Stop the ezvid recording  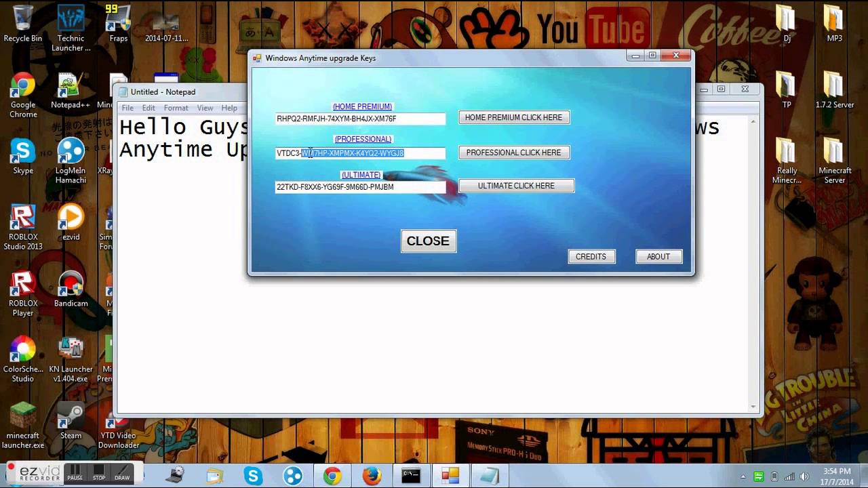pyautogui.click(x=99, y=472)
